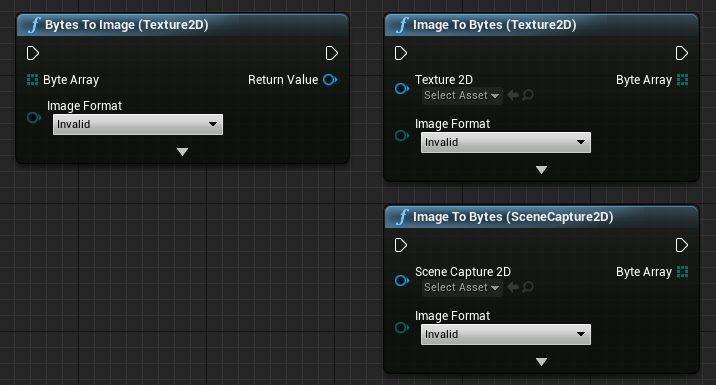Click output execution pin on Bytes To Image node
The image size is (716, 385).
[x=332, y=53]
